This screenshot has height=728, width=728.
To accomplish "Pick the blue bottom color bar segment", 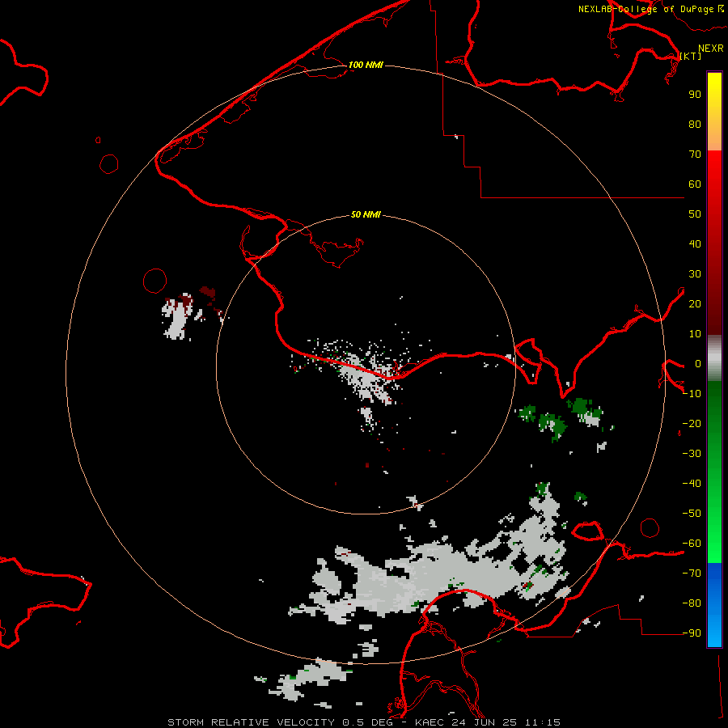I will pos(714,605).
